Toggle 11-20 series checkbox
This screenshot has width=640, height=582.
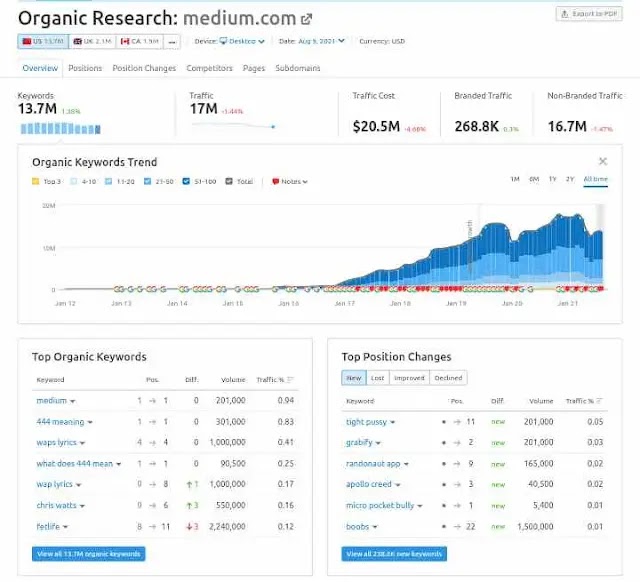pos(108,181)
